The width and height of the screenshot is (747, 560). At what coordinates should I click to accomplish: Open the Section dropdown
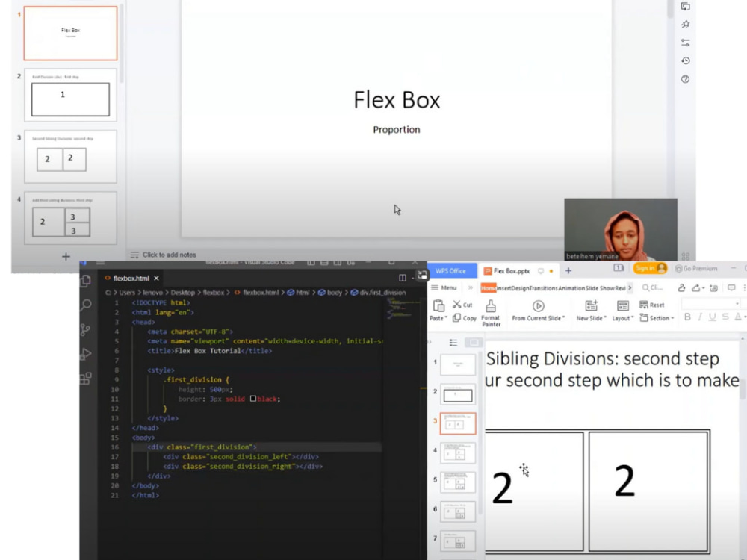point(672,318)
